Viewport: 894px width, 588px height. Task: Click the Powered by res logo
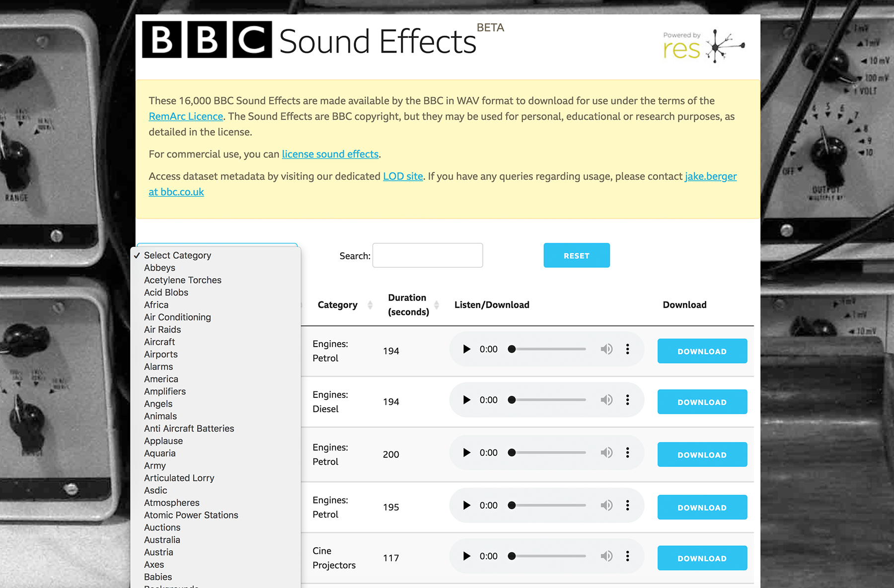(x=704, y=46)
